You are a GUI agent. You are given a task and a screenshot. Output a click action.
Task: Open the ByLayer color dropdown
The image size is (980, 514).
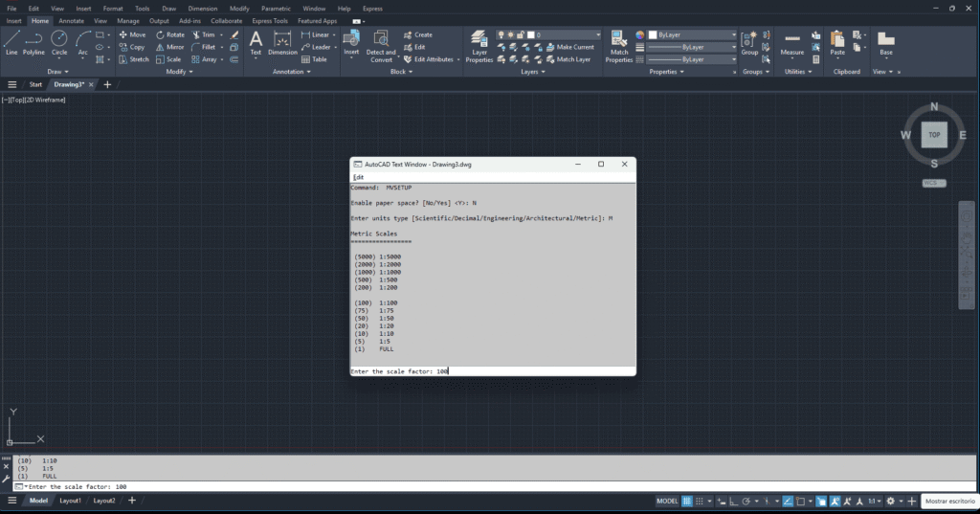pyautogui.click(x=693, y=35)
